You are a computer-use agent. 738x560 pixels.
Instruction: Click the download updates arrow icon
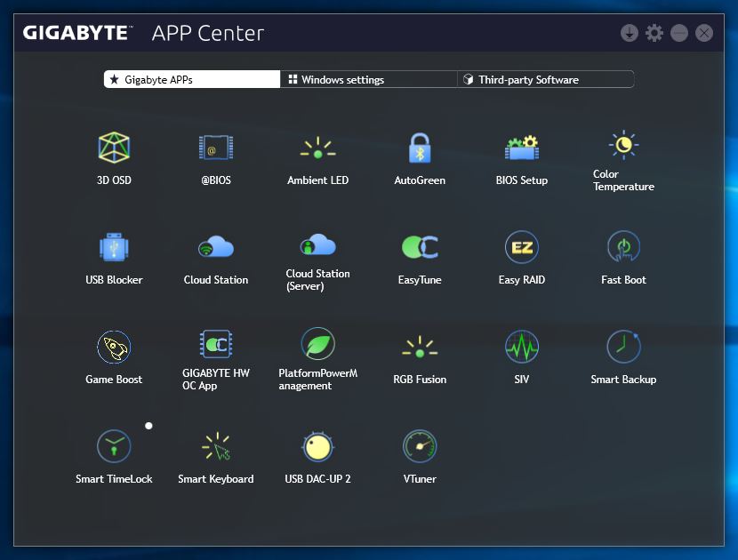[630, 33]
